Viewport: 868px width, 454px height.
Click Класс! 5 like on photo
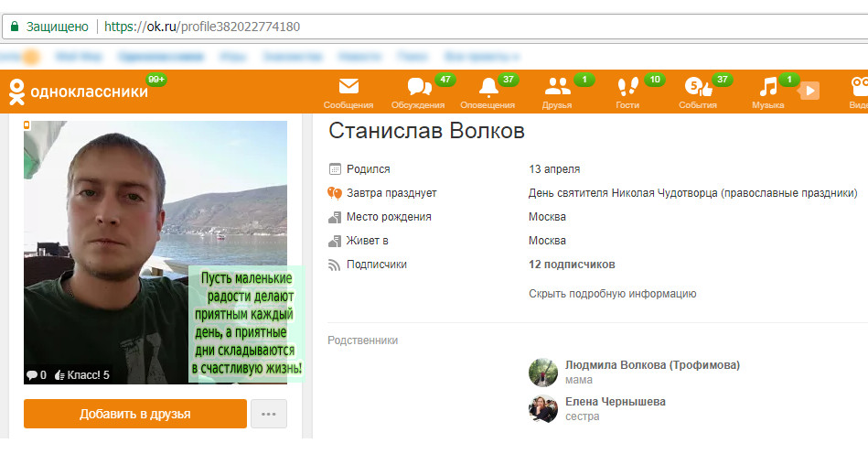click(x=82, y=375)
